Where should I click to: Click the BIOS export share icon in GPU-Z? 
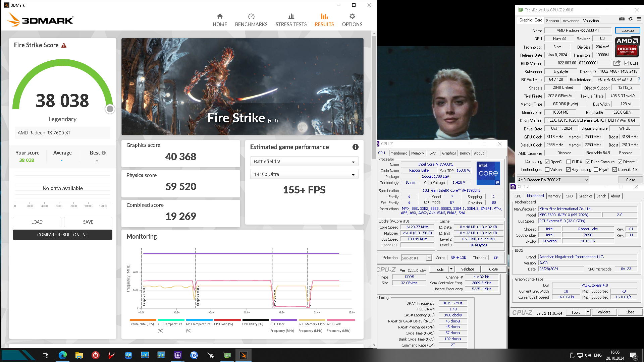(x=617, y=63)
